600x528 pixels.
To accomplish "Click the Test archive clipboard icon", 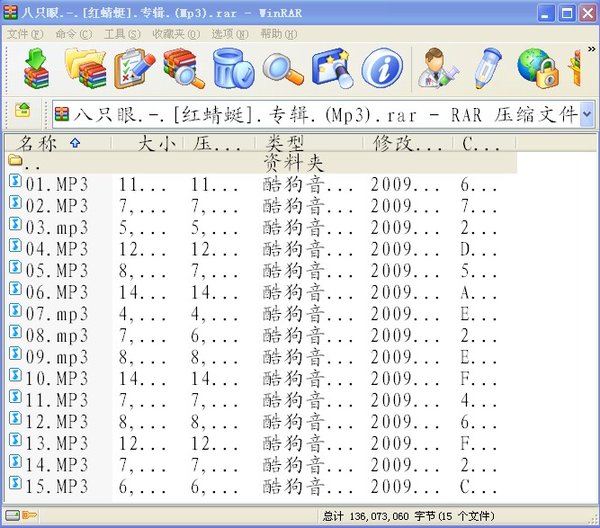I will click(135, 69).
